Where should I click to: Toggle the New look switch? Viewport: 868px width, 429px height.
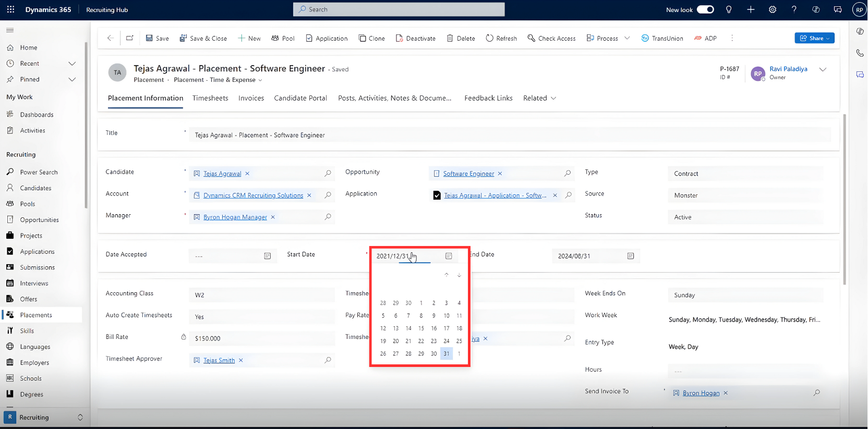tap(705, 9)
